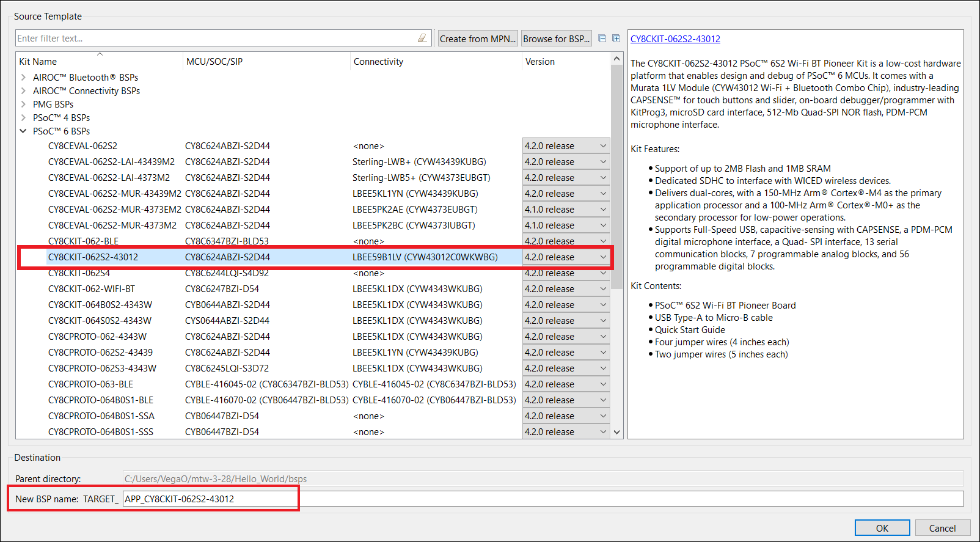
Task: Open version dropdown for CY8CPROTO-064B0S1-SSA
Action: point(566,416)
